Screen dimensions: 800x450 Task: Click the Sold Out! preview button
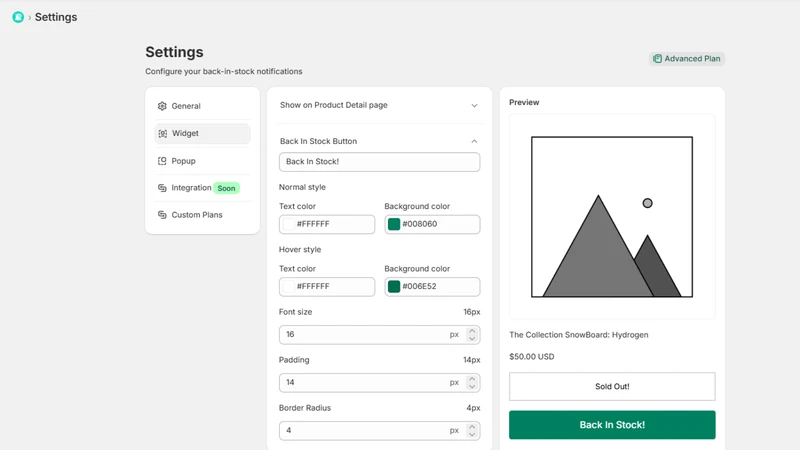click(612, 386)
